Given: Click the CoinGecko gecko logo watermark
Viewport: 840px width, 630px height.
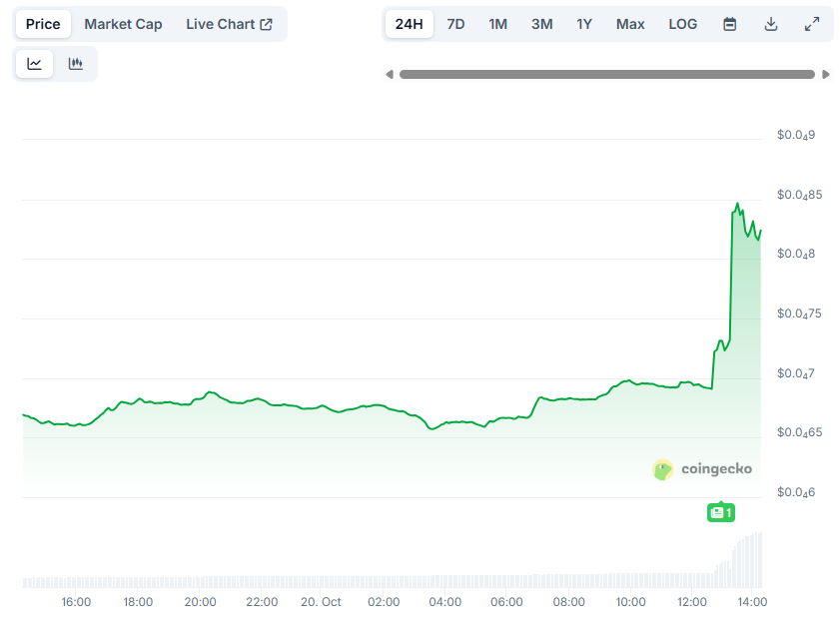Looking at the screenshot, I should pos(662,469).
